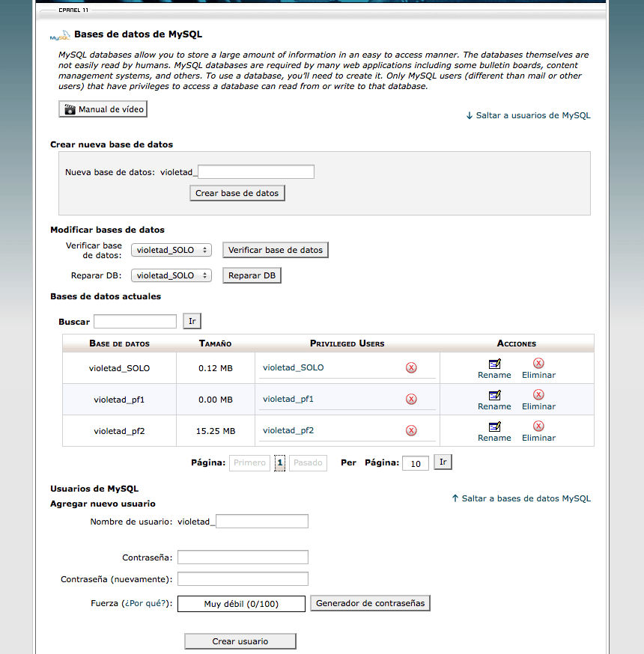Open the Generador de contraseñas
Viewport: 644px width, 654px height.
370,603
